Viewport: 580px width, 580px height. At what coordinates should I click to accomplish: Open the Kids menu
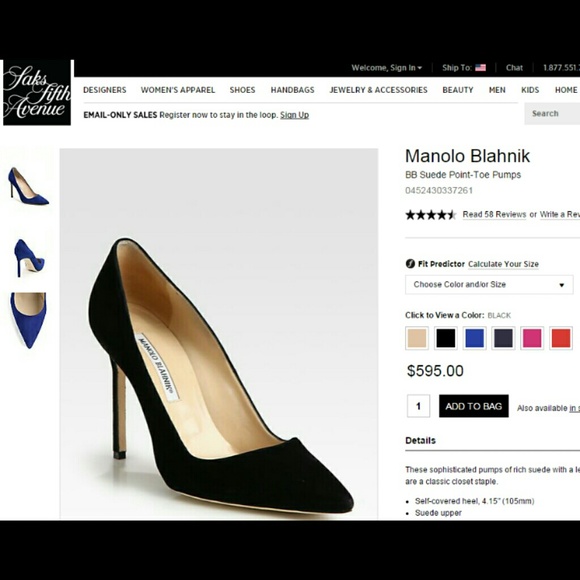click(x=530, y=90)
